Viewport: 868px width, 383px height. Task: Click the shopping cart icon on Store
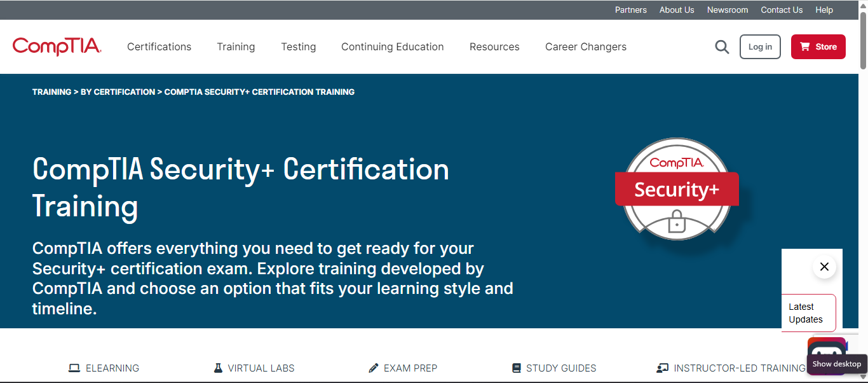click(805, 46)
